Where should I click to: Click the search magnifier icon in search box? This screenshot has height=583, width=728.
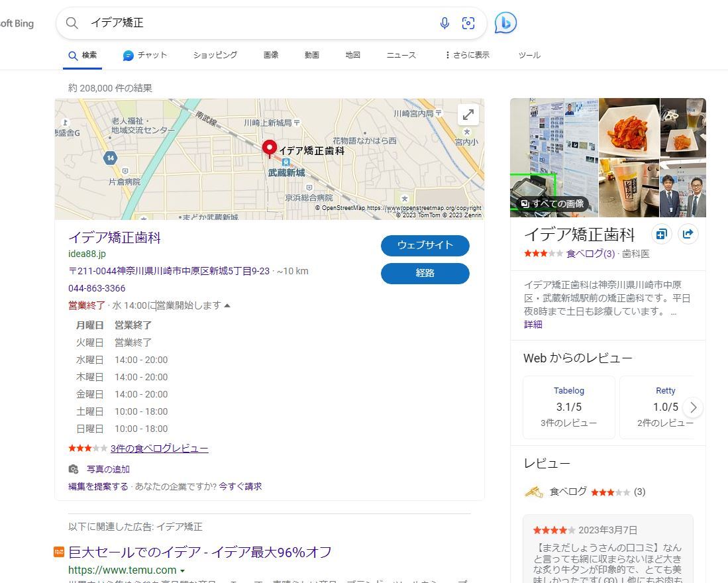pyautogui.click(x=72, y=23)
